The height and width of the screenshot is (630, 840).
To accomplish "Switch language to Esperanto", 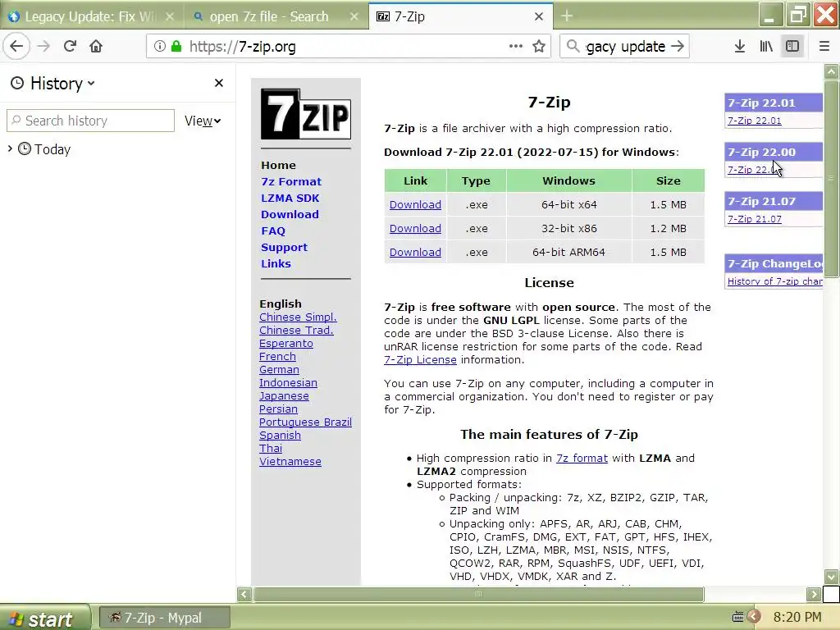I will [x=286, y=344].
